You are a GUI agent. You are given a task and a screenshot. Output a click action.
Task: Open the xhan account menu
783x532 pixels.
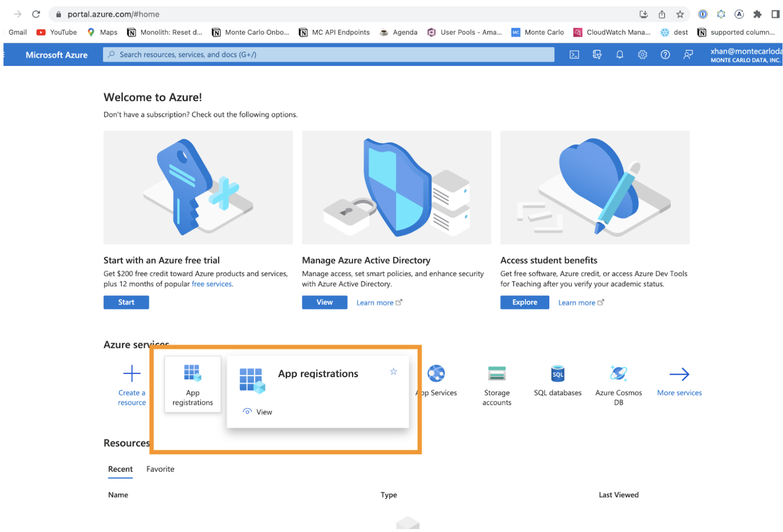pos(746,55)
